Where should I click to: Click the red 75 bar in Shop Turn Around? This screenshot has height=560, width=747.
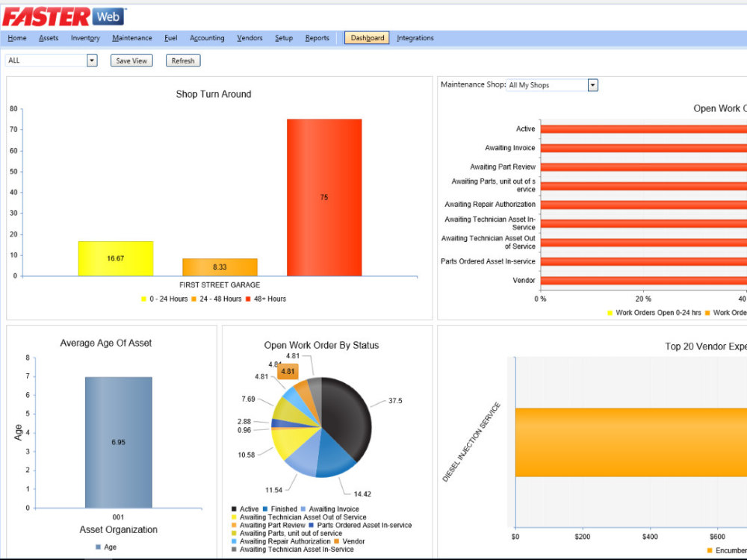click(324, 197)
